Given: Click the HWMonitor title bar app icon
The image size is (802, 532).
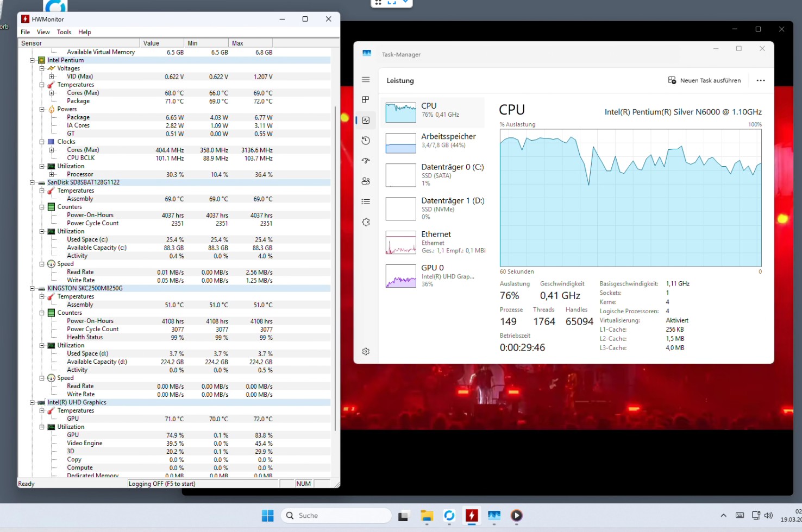Looking at the screenshot, I should coord(25,19).
